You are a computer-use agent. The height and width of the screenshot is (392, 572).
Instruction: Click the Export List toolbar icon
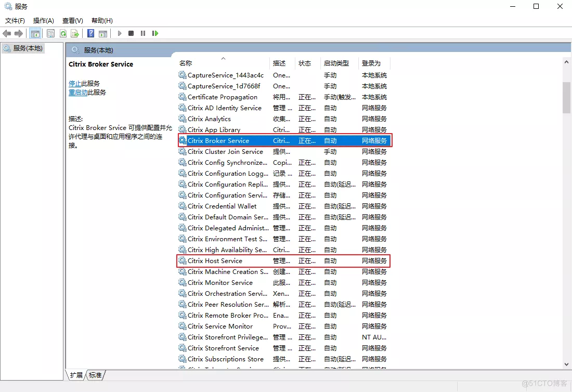75,34
